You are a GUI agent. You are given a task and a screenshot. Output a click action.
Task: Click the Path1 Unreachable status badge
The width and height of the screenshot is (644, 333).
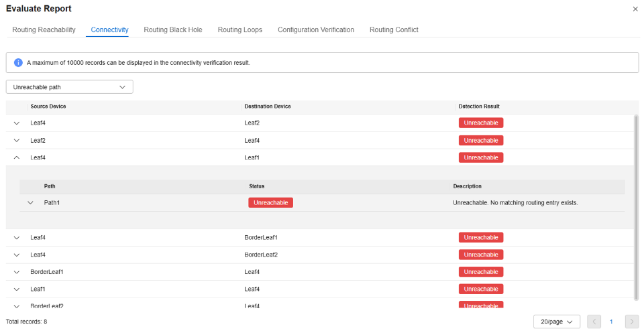point(270,202)
